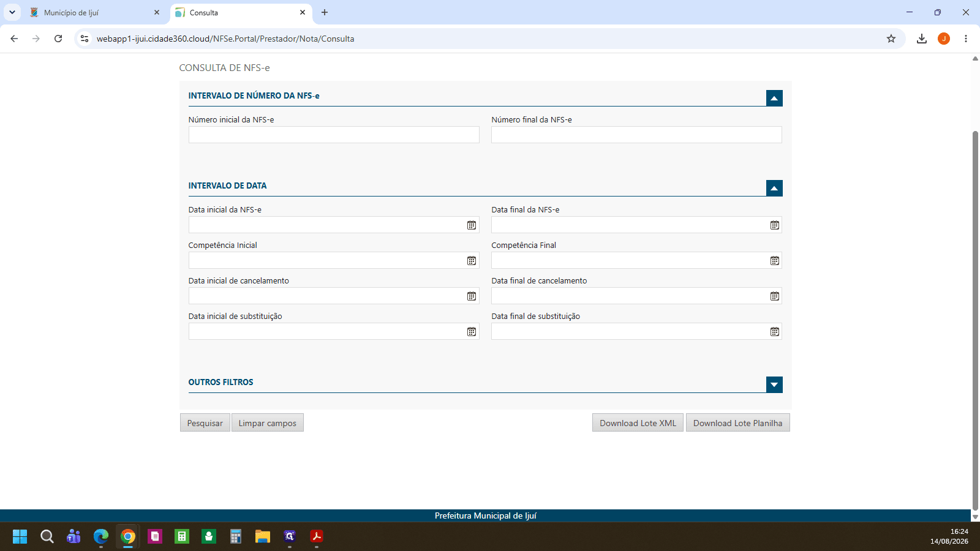The height and width of the screenshot is (551, 980).
Task: Open calendar for Data final de substituição
Action: [x=775, y=332]
